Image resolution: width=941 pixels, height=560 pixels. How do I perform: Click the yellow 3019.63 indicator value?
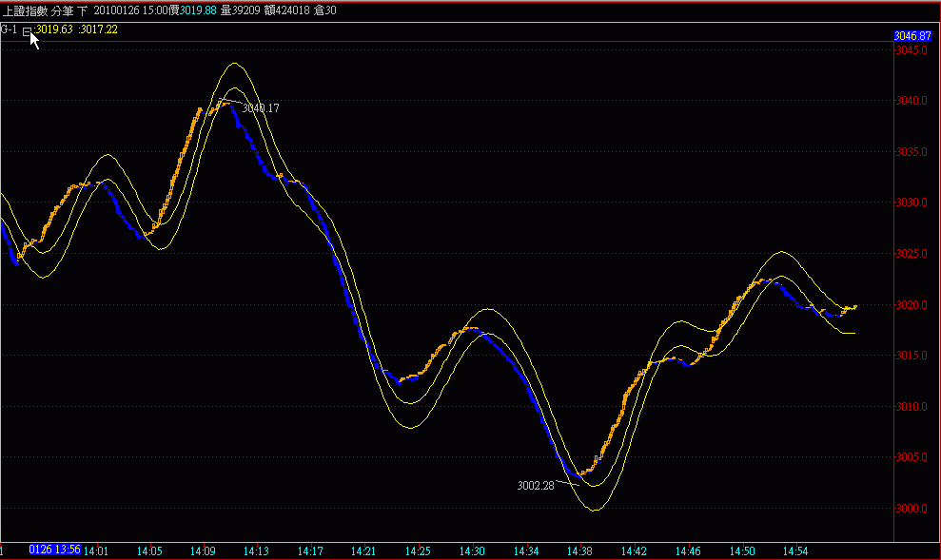[x=56, y=29]
